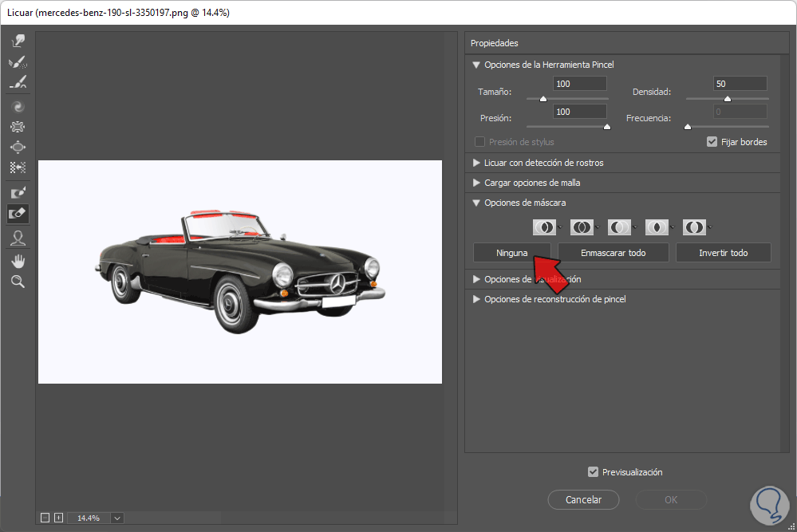The width and height of the screenshot is (797, 532).
Task: Switch to the Hand tool
Action: (18, 260)
